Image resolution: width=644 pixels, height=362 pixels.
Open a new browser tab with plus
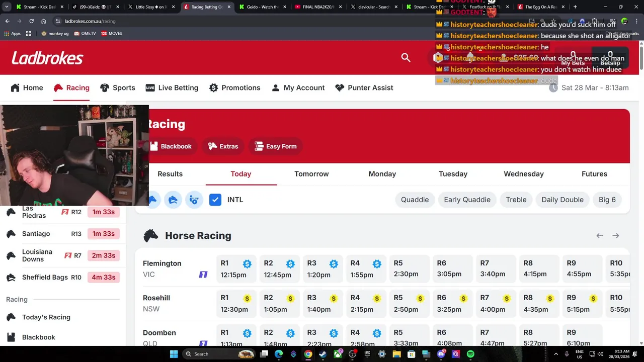pyautogui.click(x=575, y=7)
